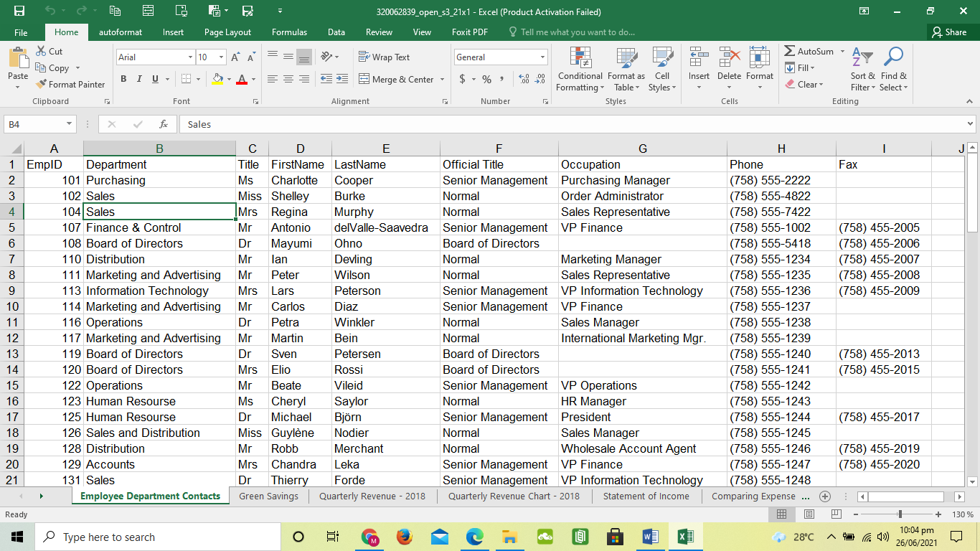The image size is (980, 551).
Task: Toggle Italic formatting
Action: [x=139, y=79]
